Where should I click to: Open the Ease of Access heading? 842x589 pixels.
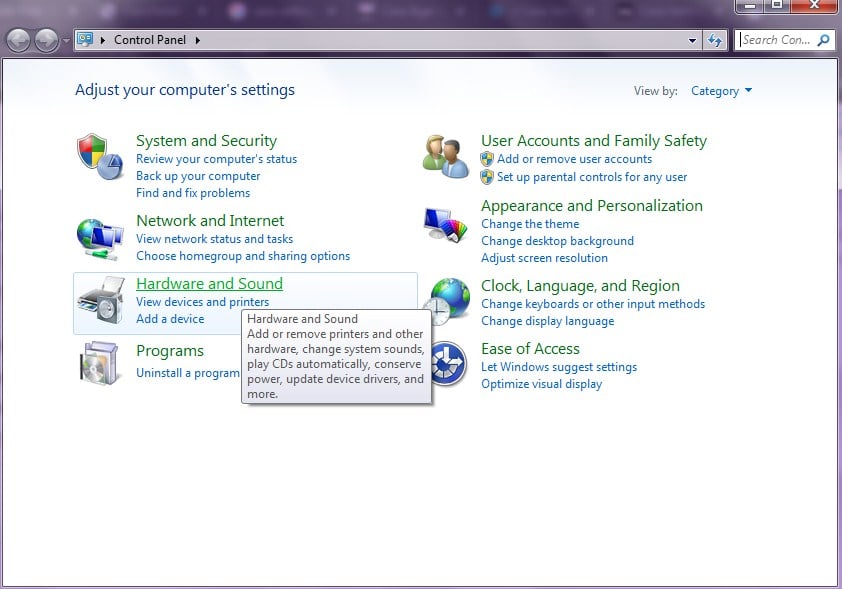(x=531, y=349)
